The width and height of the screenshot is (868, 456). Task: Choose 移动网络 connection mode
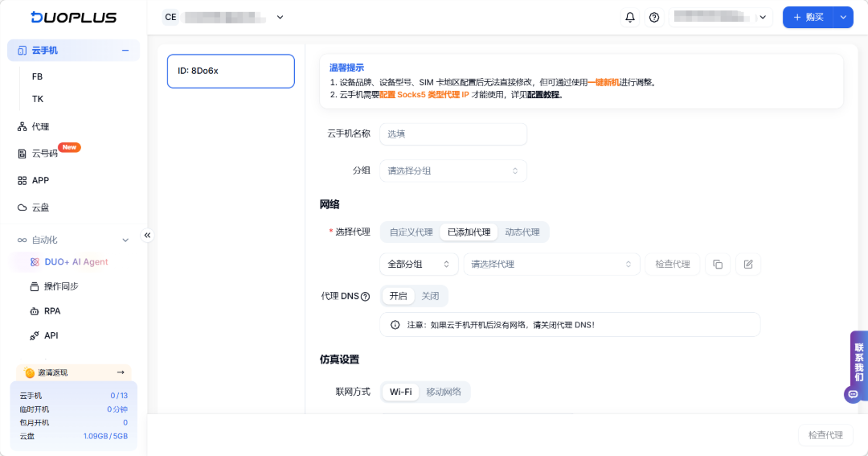(x=444, y=392)
